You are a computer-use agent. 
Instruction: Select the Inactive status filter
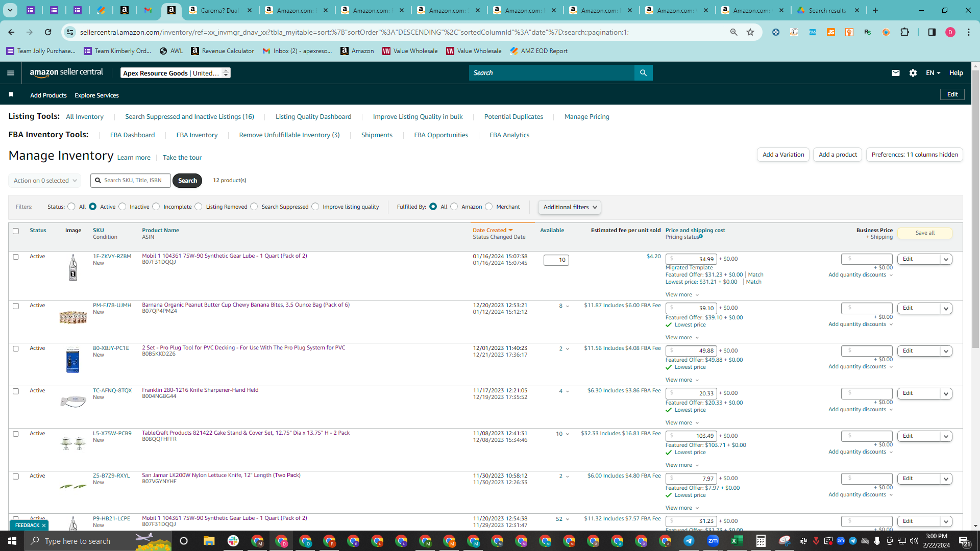click(122, 207)
